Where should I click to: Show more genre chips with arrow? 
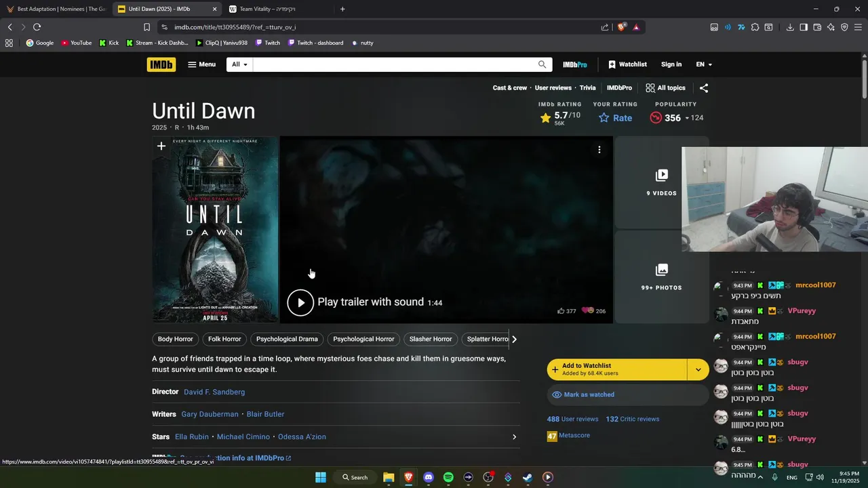coord(514,339)
